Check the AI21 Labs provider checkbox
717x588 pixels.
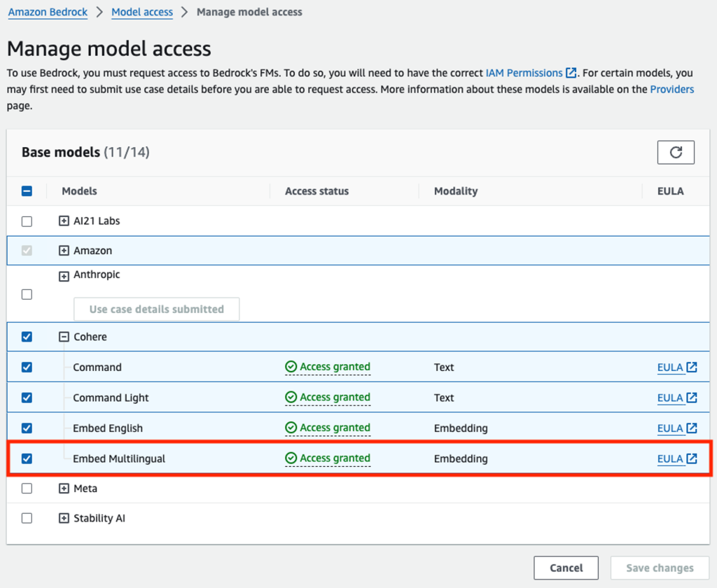coord(27,221)
